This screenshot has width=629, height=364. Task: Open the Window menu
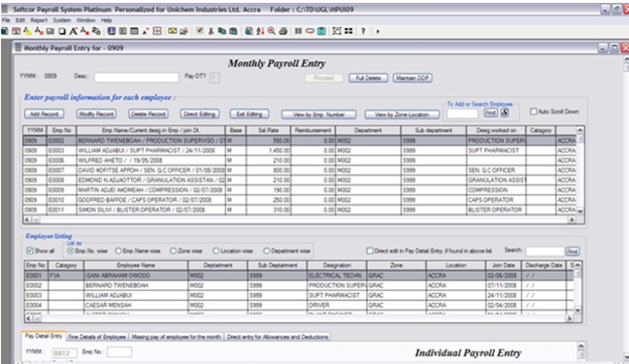[85, 20]
